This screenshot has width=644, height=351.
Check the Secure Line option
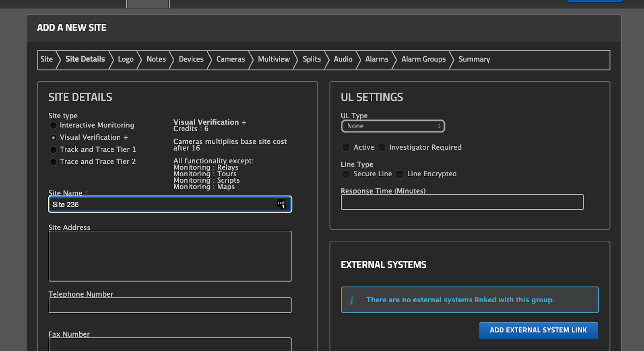coord(346,174)
